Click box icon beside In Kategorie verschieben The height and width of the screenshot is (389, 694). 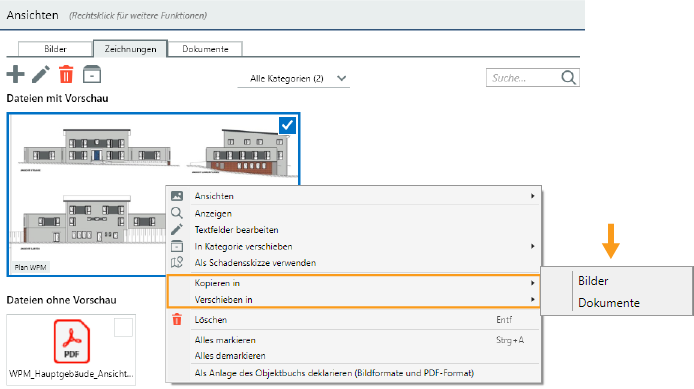coord(177,246)
